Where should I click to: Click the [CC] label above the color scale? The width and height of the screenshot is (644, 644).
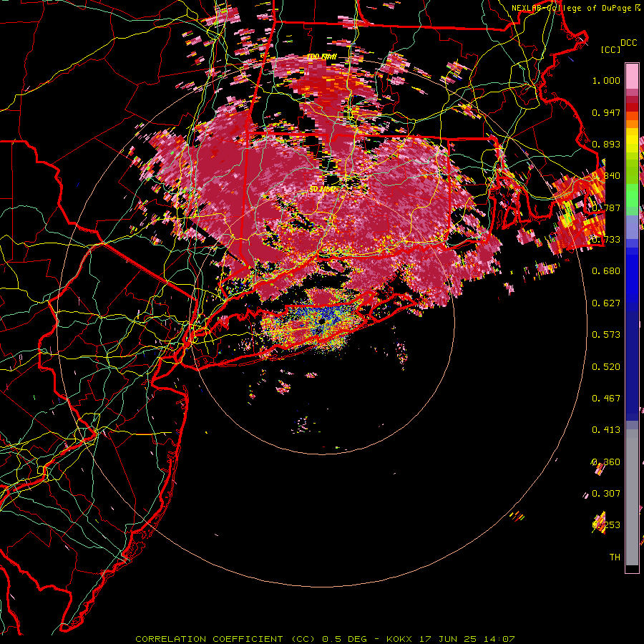coord(610,49)
